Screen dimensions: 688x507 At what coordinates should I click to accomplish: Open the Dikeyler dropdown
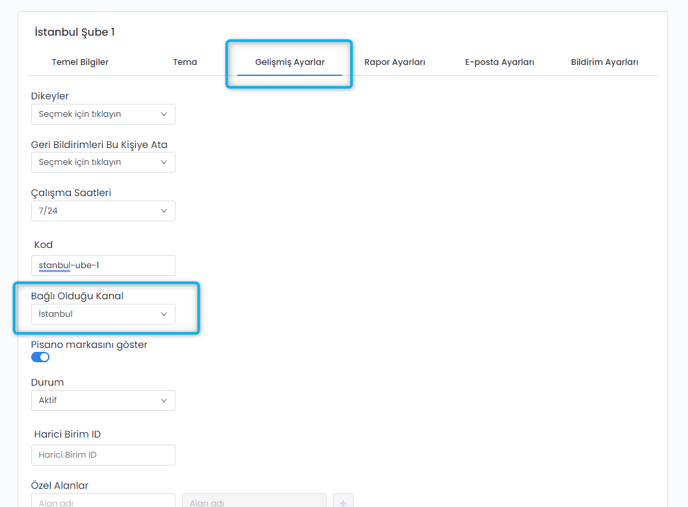click(103, 114)
